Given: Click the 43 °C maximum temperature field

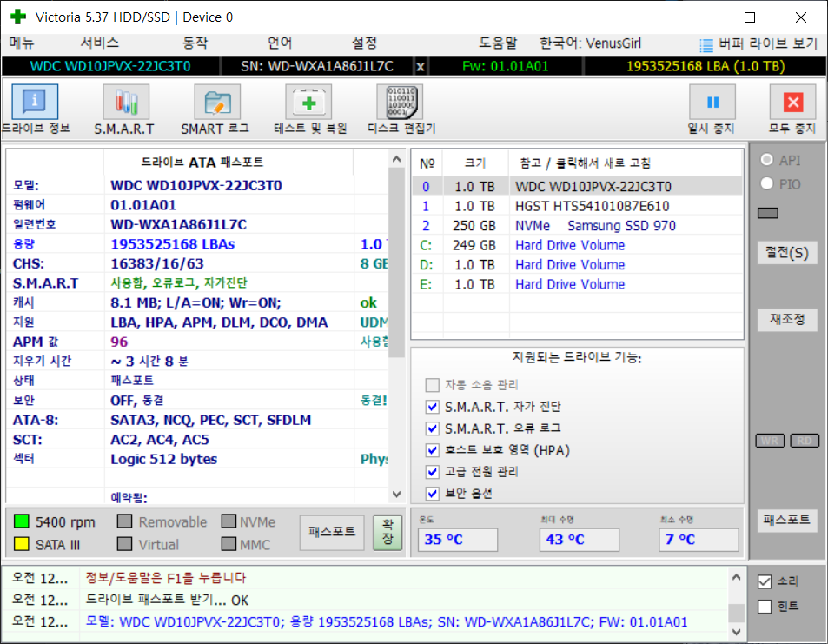Looking at the screenshot, I should click(579, 540).
